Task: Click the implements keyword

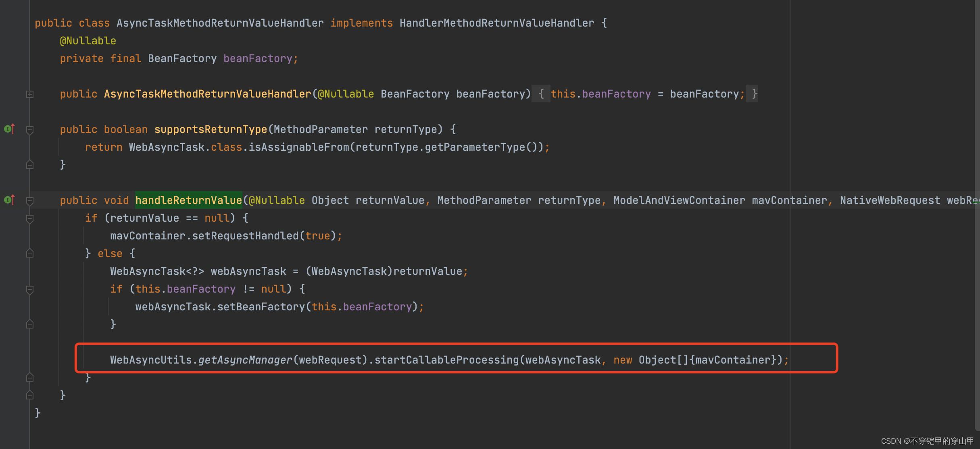Action: click(362, 23)
